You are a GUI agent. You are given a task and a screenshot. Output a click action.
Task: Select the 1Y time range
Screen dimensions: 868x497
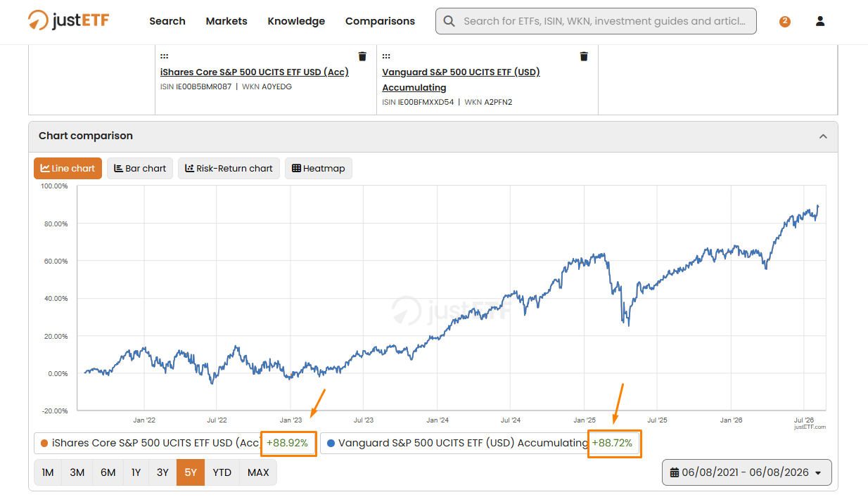click(x=136, y=472)
